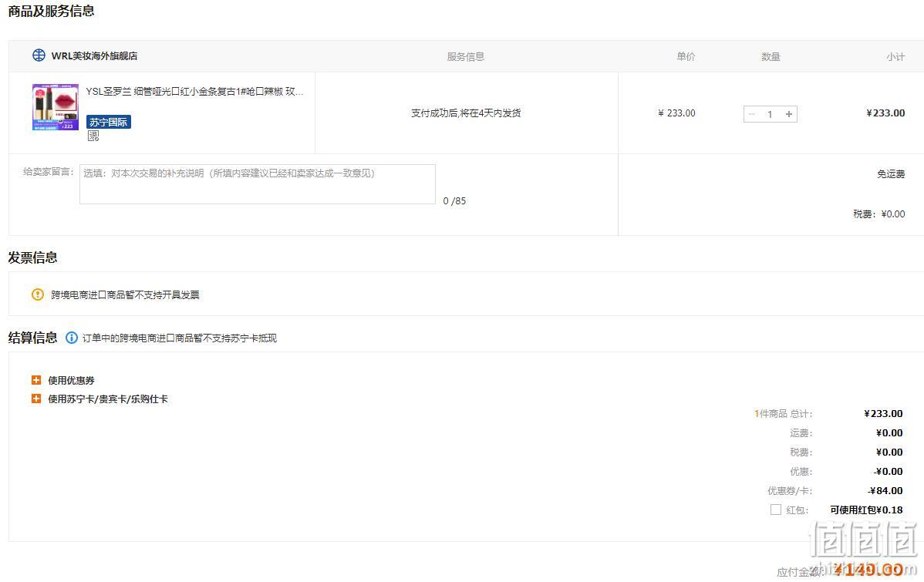Click the 给卖家留言 message text box

(x=258, y=184)
